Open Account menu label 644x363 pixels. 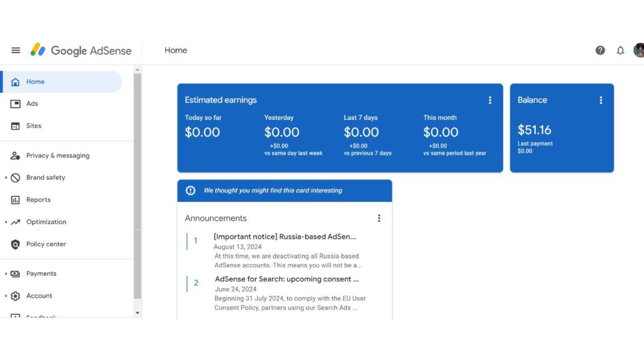39,296
